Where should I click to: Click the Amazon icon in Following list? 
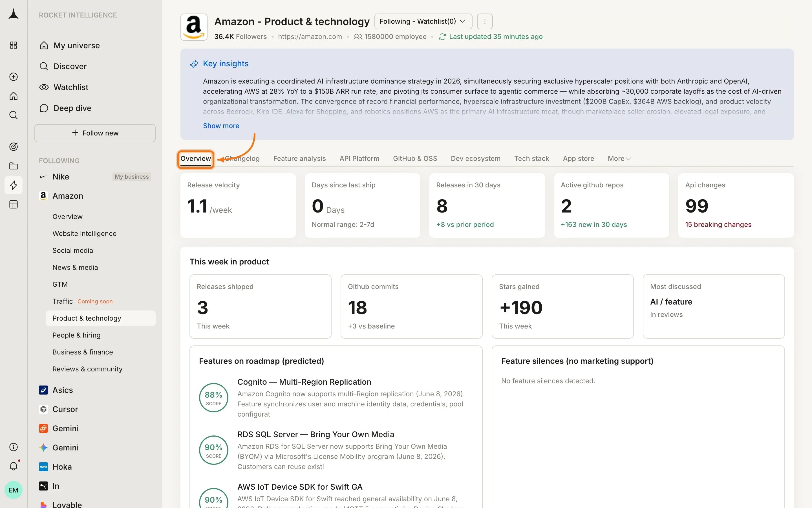tap(43, 196)
